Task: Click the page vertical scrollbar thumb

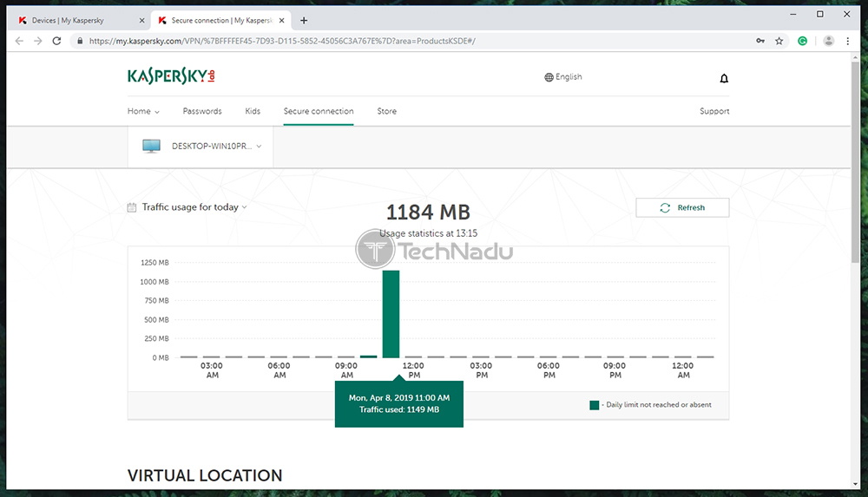Action: tap(856, 162)
